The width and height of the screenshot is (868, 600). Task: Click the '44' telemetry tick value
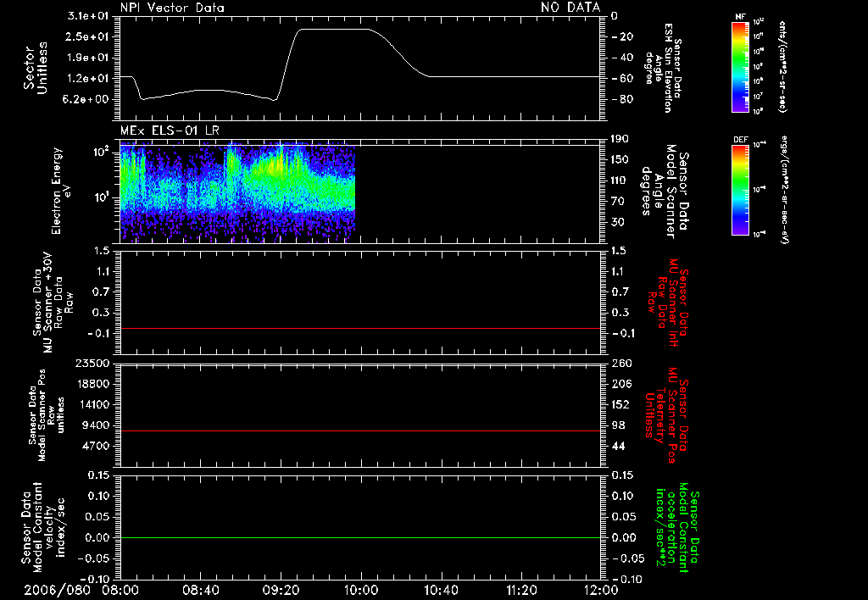pos(618,446)
